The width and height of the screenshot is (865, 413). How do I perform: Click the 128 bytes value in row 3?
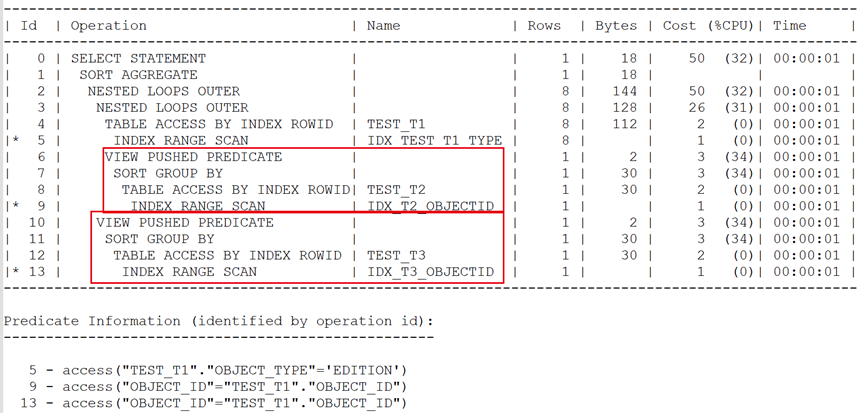(x=624, y=108)
